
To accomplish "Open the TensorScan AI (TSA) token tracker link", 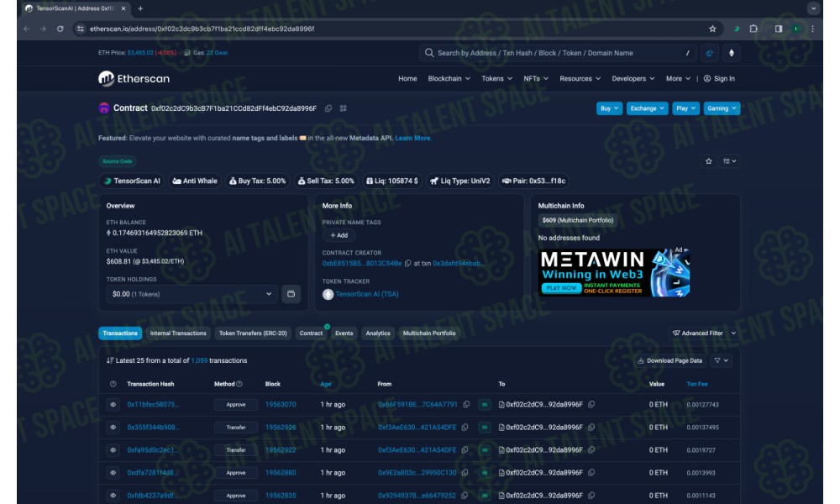I will tap(367, 294).
